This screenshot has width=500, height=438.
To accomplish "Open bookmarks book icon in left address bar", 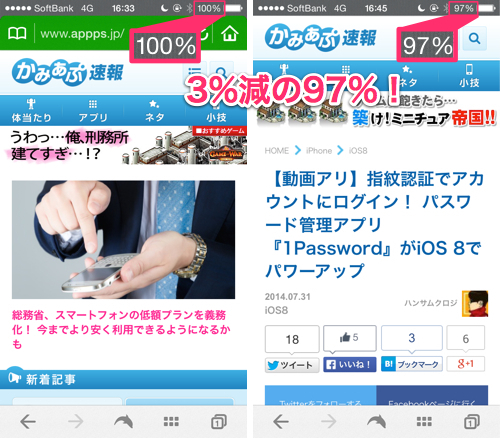I will coord(17,33).
